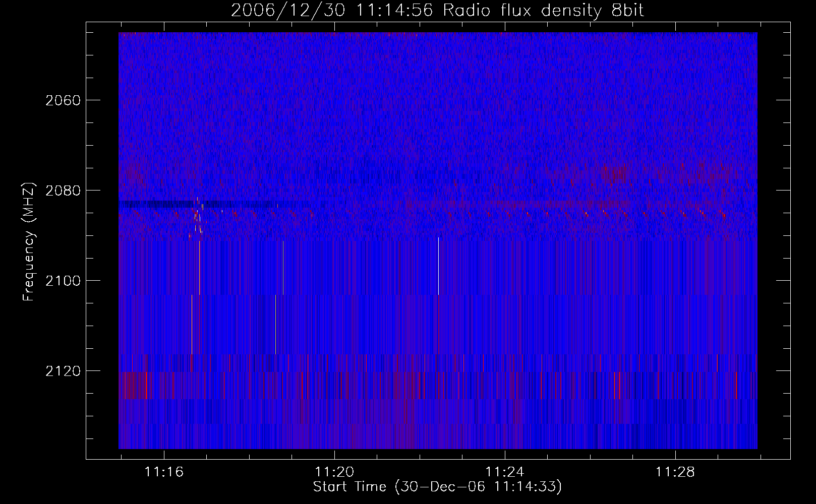Click the 11:20 time tick label

pos(334,472)
